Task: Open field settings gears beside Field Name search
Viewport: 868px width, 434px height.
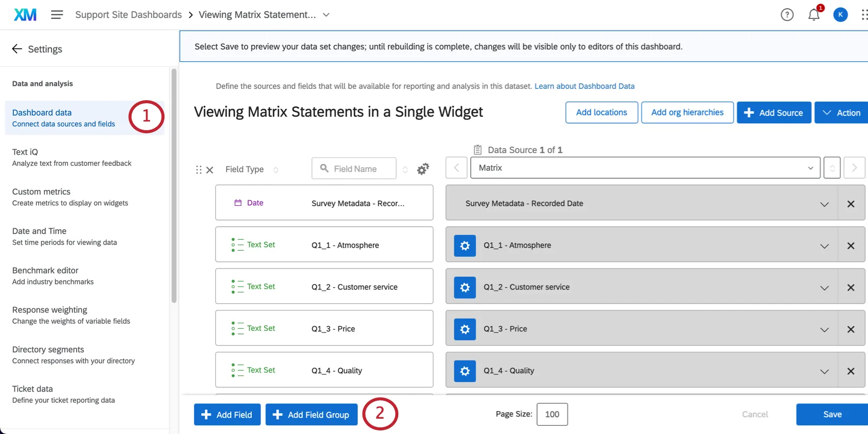Action: pos(423,169)
